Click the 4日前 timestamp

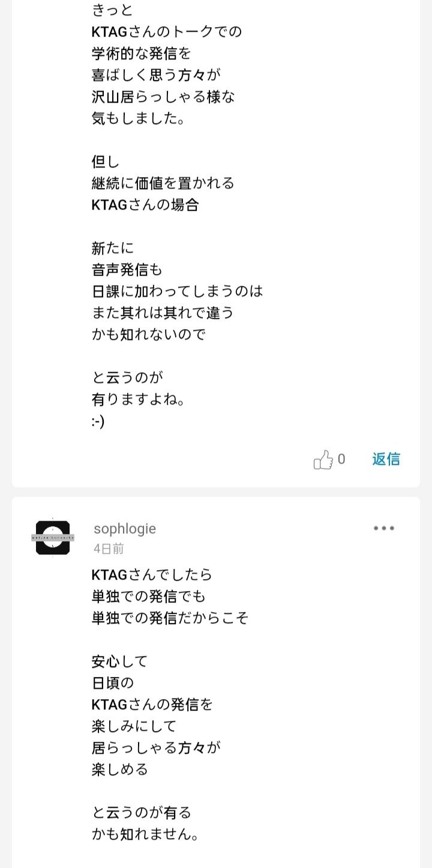point(109,548)
